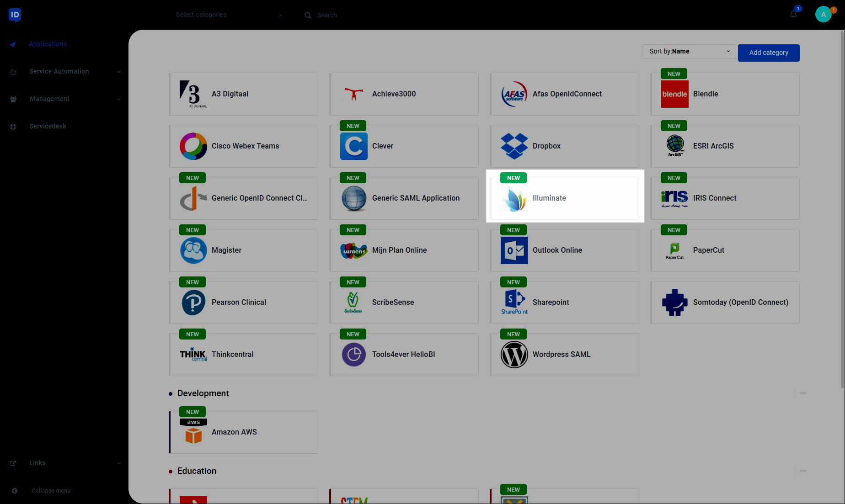
Task: Click the Pearson Clinical P icon
Action: click(x=193, y=302)
